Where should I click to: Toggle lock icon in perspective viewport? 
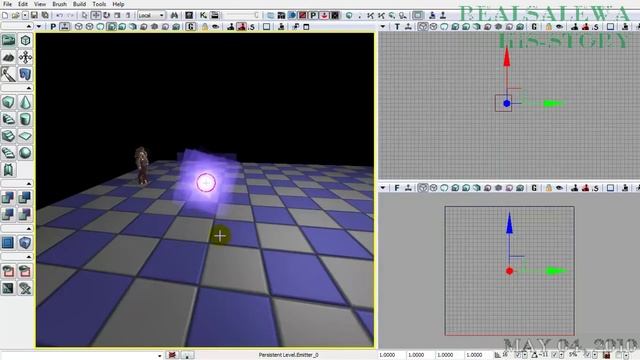(x=204, y=27)
